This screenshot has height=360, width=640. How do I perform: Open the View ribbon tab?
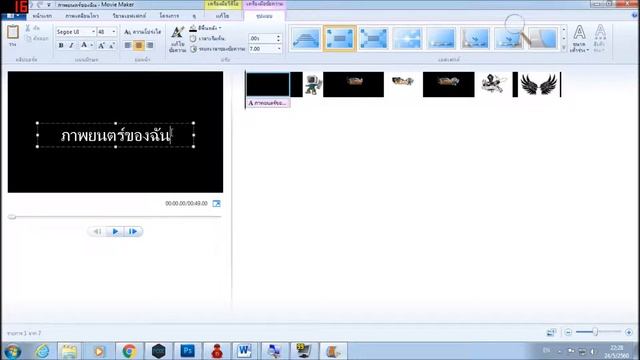tap(194, 16)
